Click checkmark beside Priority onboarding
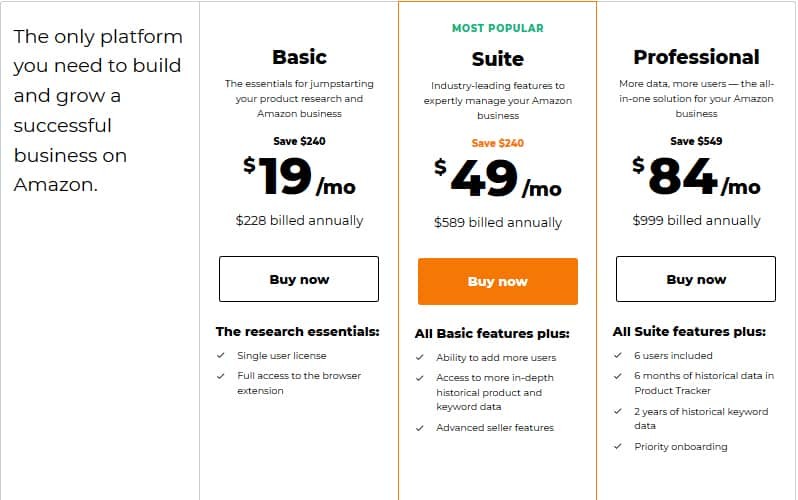 click(x=618, y=447)
